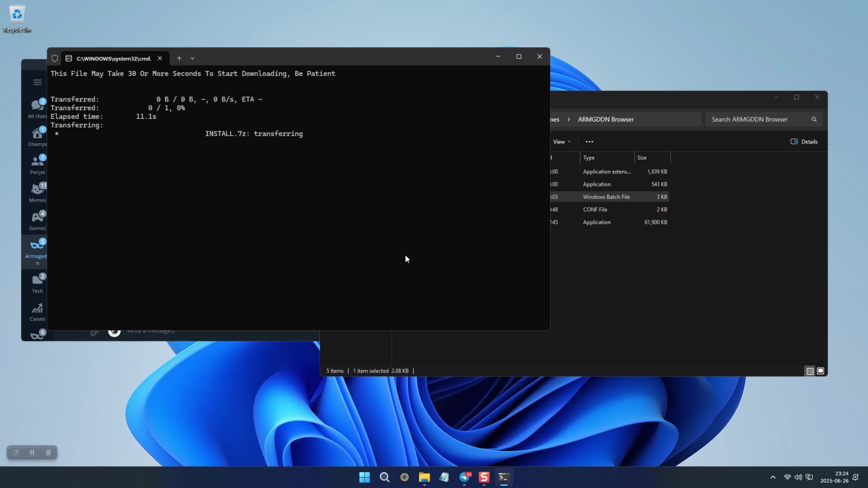868x488 pixels.
Task: Click the ARMGDDN Browser breadcrumb
Action: (x=606, y=119)
